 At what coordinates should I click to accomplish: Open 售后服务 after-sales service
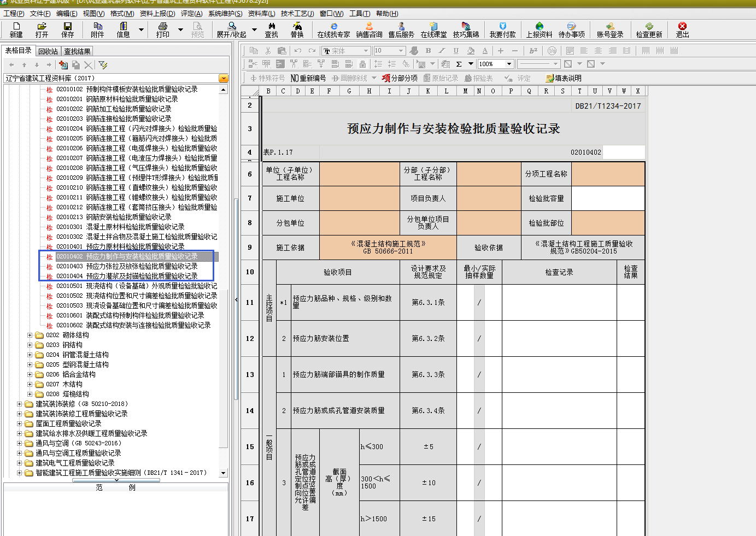click(401, 30)
